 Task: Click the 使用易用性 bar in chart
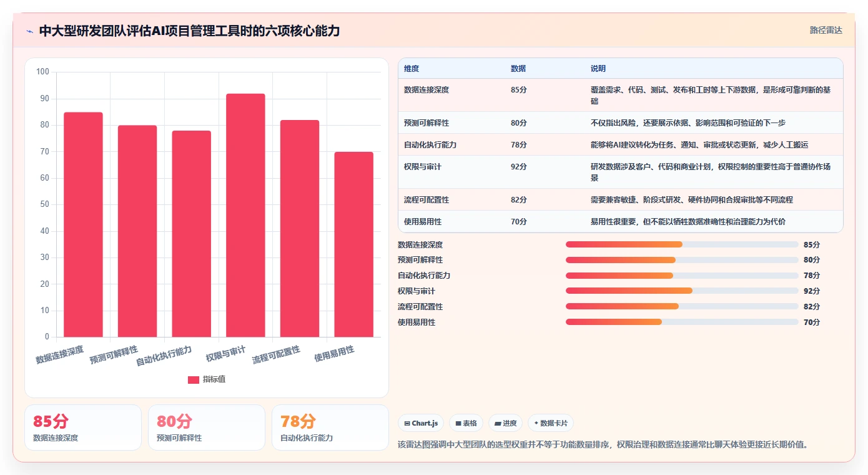(353, 244)
